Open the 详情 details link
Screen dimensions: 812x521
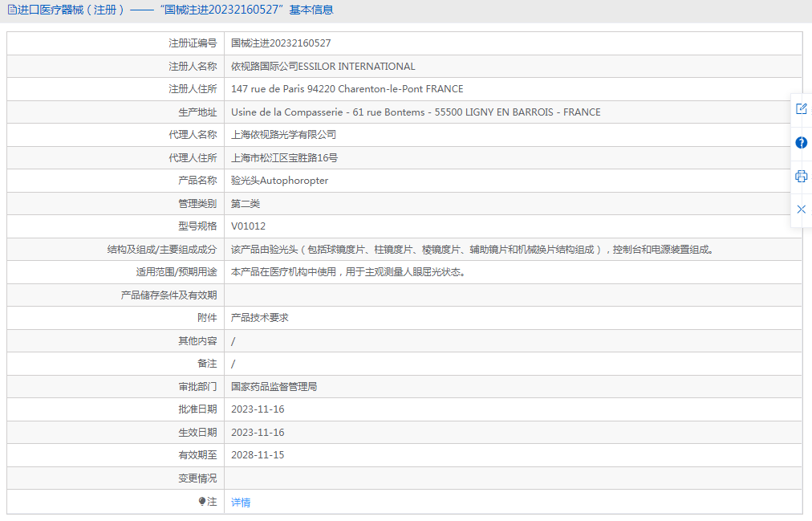pyautogui.click(x=241, y=502)
